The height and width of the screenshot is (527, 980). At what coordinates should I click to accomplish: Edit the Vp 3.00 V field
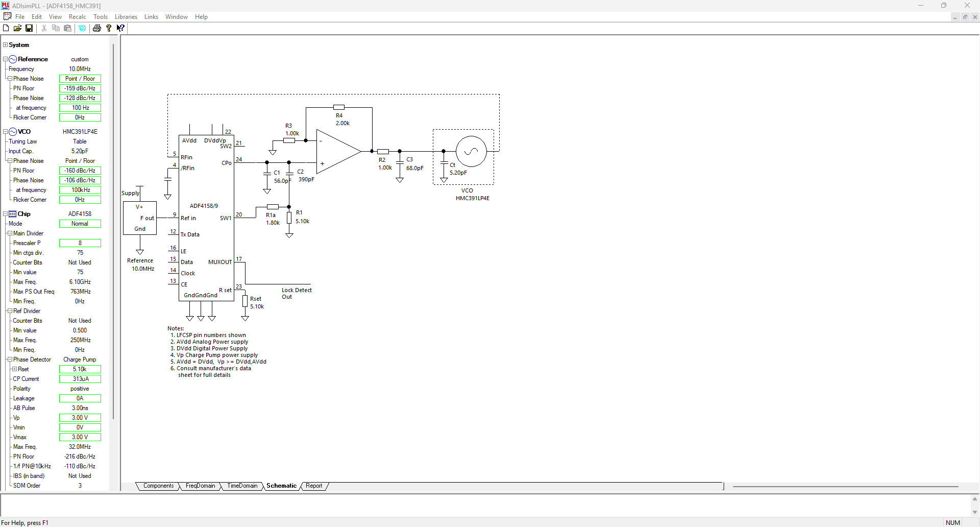(80, 418)
